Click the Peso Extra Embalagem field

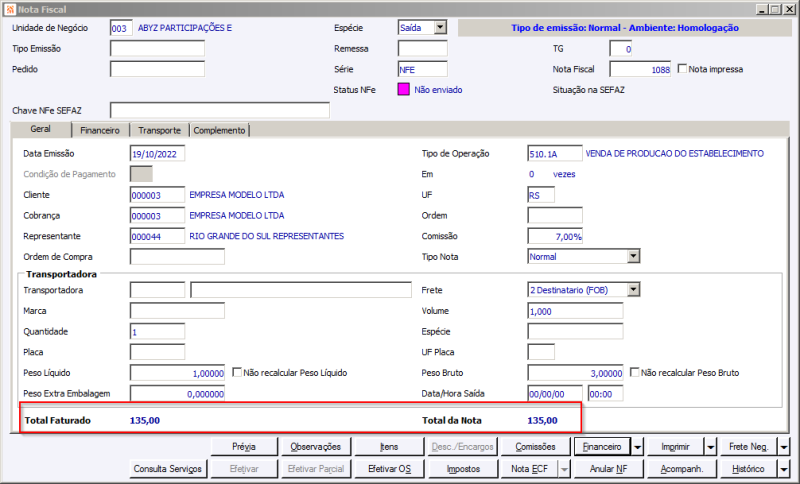coord(177,394)
